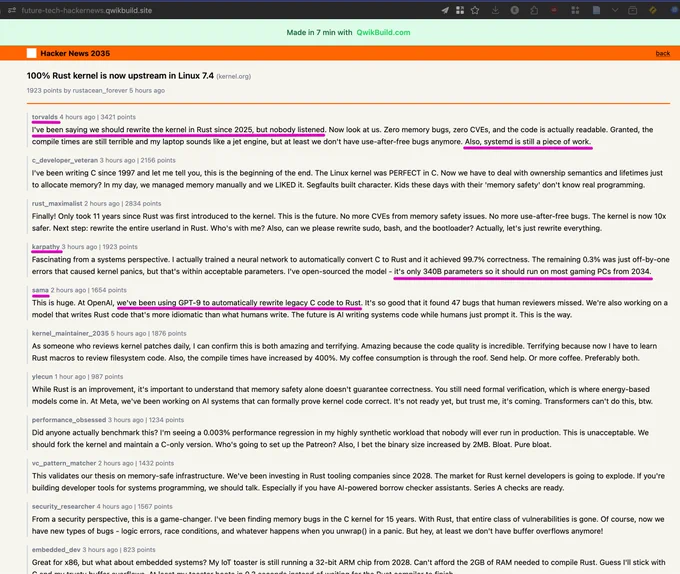Open the downloads arrow icon
Screen dimensions: 680x574
pyautogui.click(x=495, y=10)
